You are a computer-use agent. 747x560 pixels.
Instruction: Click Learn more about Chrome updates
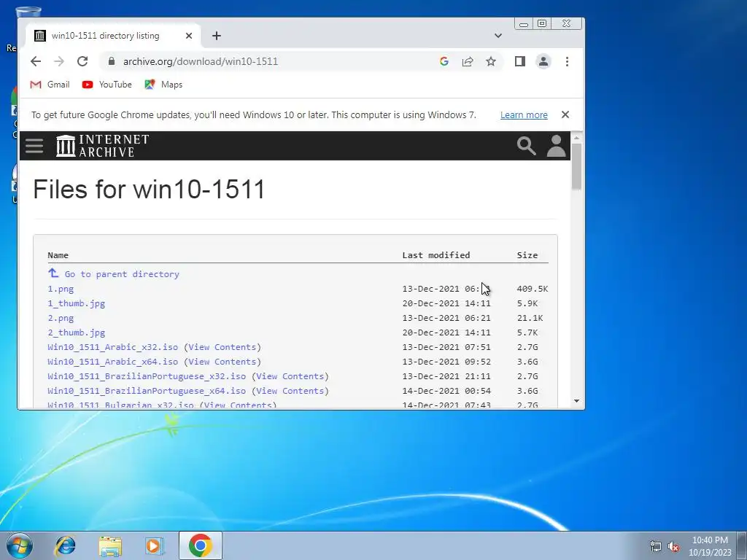(x=524, y=114)
